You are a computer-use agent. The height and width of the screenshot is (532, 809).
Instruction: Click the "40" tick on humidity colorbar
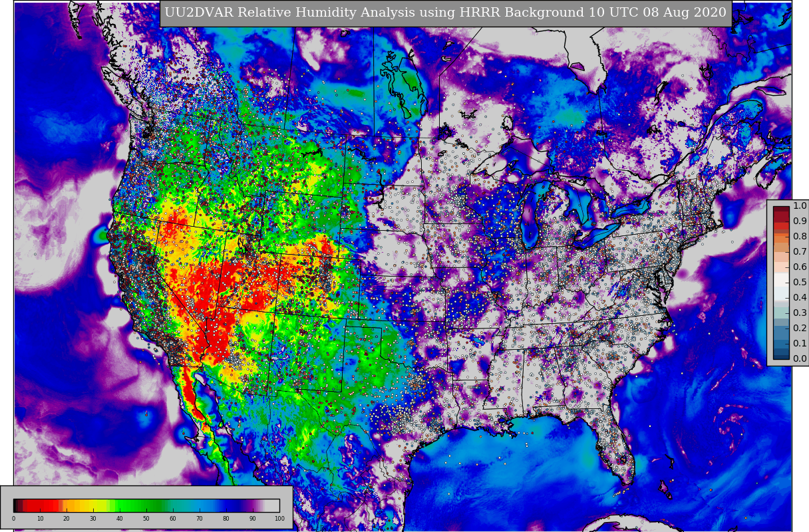[120, 519]
